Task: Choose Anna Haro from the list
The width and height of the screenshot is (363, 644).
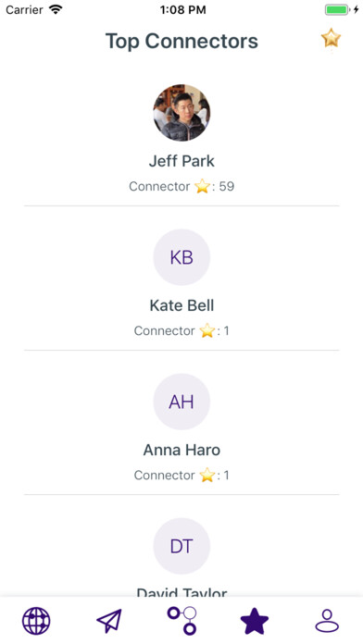Action: [181, 450]
